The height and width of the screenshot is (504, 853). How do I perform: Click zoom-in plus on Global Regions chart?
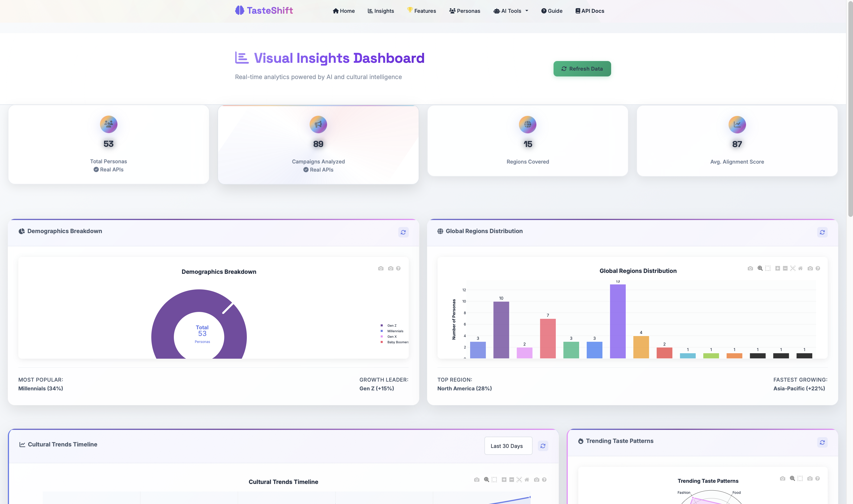778,268
